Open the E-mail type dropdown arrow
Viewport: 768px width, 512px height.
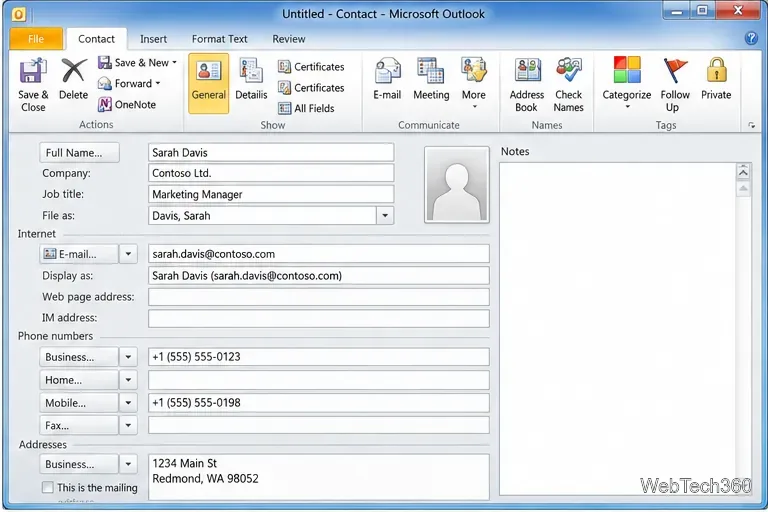click(x=128, y=254)
